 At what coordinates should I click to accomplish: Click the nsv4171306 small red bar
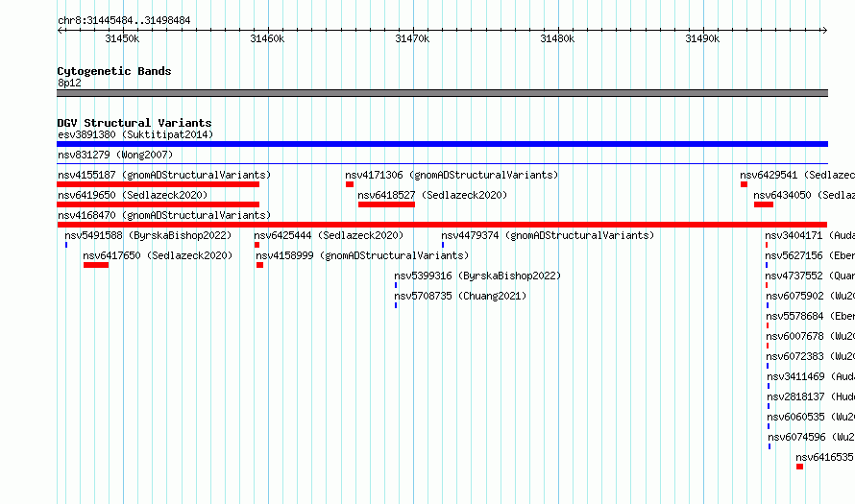click(350, 184)
